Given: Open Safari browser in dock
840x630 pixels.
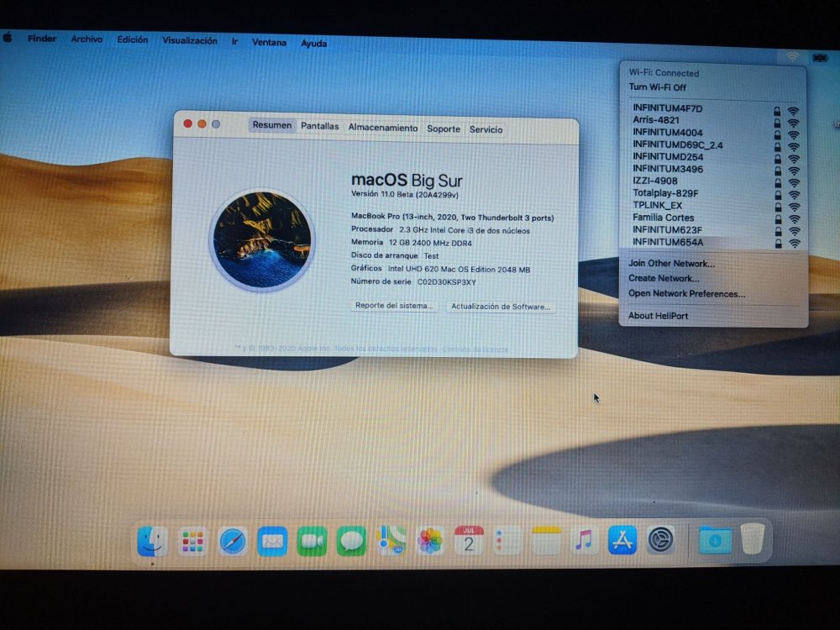Looking at the screenshot, I should (x=233, y=542).
